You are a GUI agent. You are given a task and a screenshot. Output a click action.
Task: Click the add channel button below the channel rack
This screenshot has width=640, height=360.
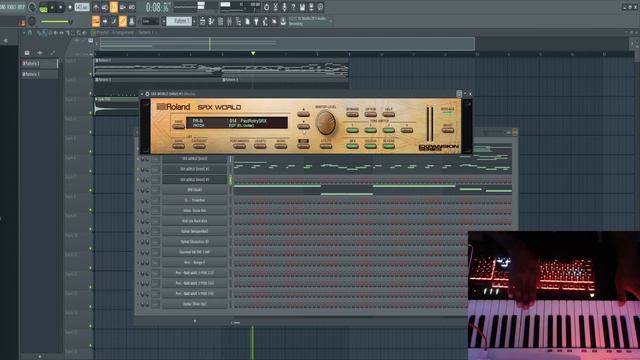(x=195, y=321)
